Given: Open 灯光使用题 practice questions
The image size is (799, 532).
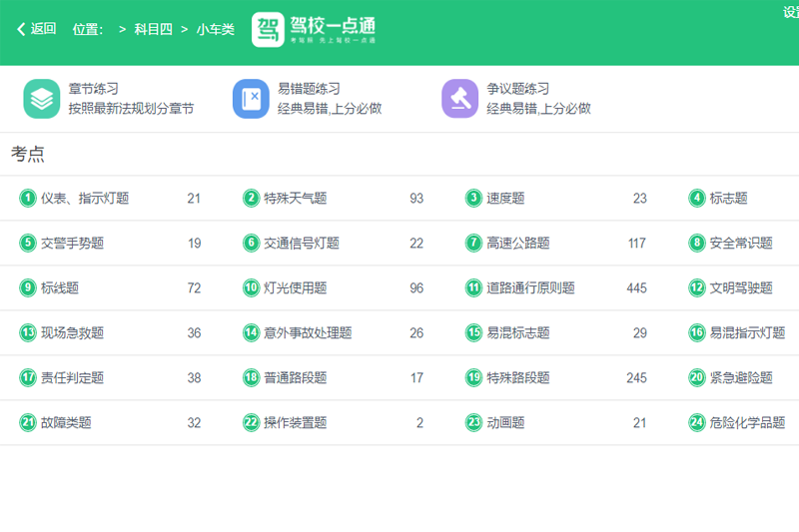Looking at the screenshot, I should pyautogui.click(x=295, y=288).
